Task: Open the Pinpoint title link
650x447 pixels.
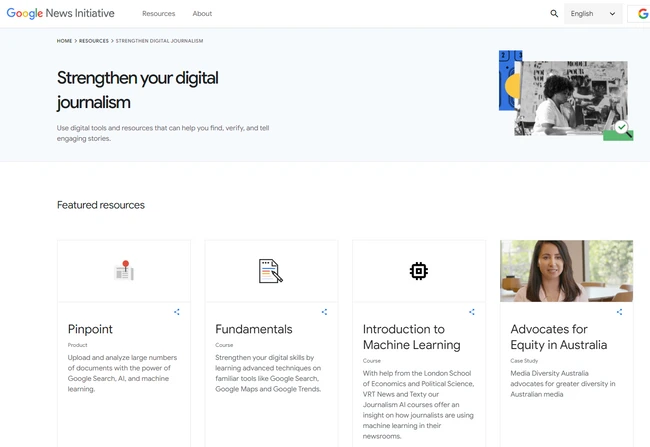Action: (x=90, y=329)
